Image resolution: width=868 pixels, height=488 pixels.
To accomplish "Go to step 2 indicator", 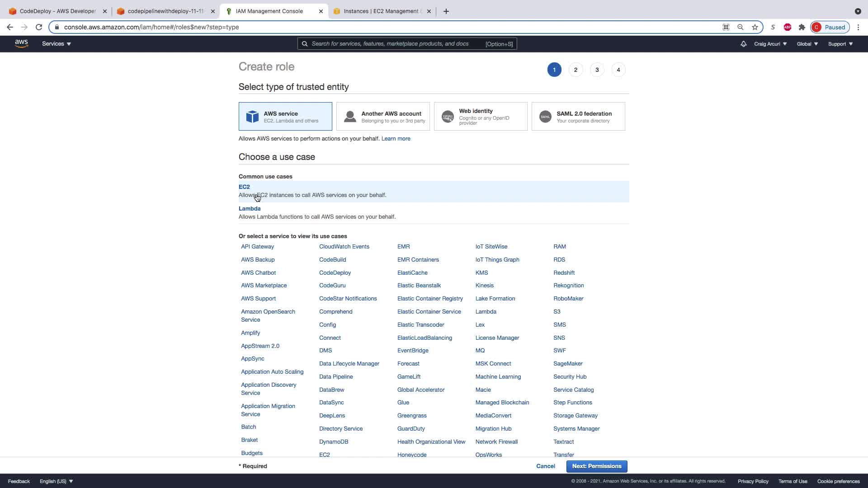I will tap(576, 70).
